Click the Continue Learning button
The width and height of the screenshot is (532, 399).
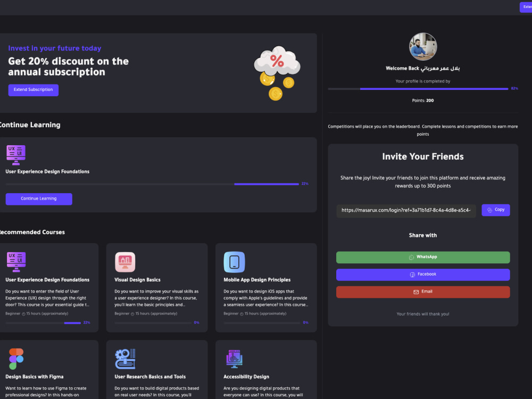point(39,199)
